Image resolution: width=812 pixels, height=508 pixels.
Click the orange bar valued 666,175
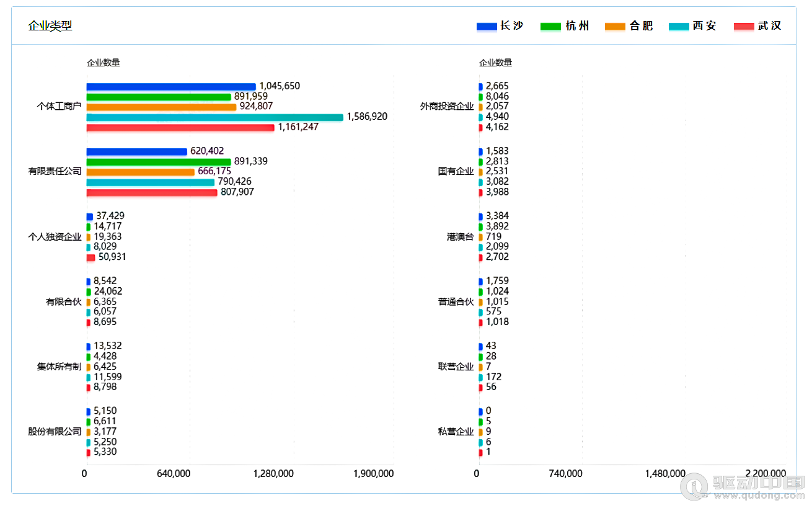tap(140, 172)
